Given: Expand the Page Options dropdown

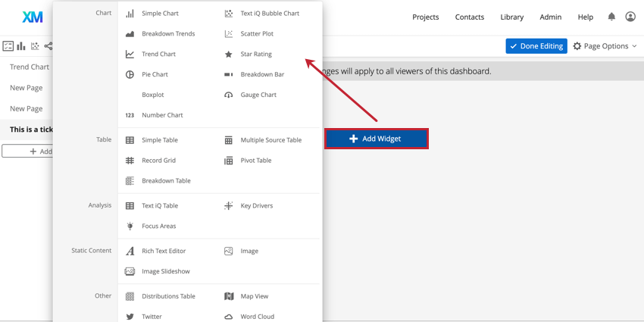Looking at the screenshot, I should (605, 46).
